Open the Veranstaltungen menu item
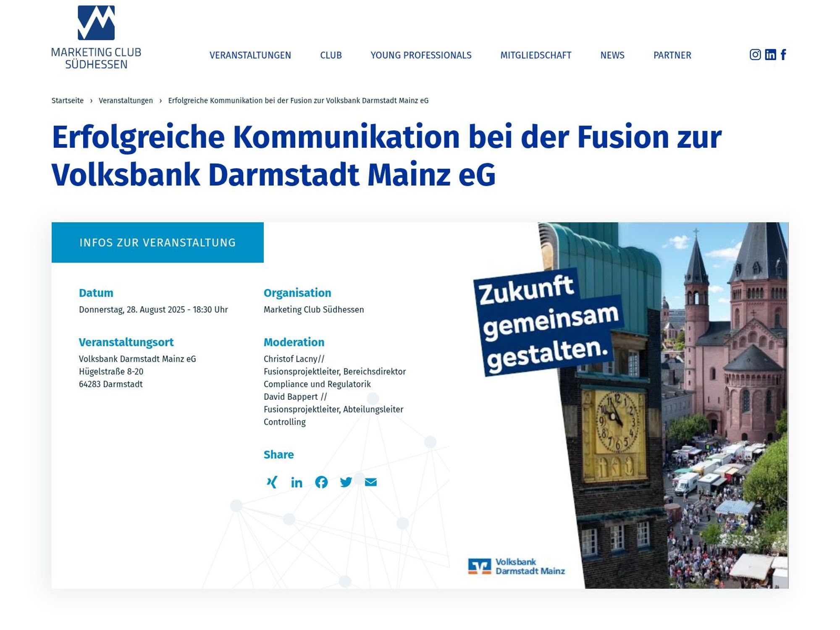 click(x=250, y=55)
